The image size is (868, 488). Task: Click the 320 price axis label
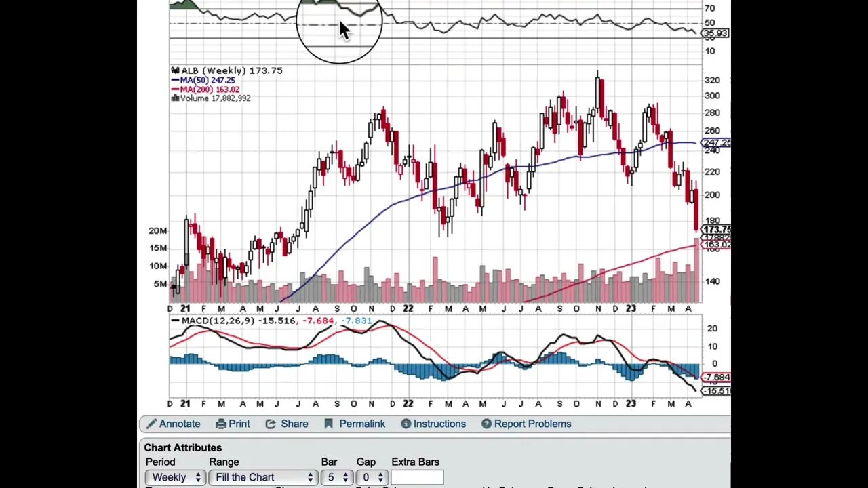[x=712, y=80]
